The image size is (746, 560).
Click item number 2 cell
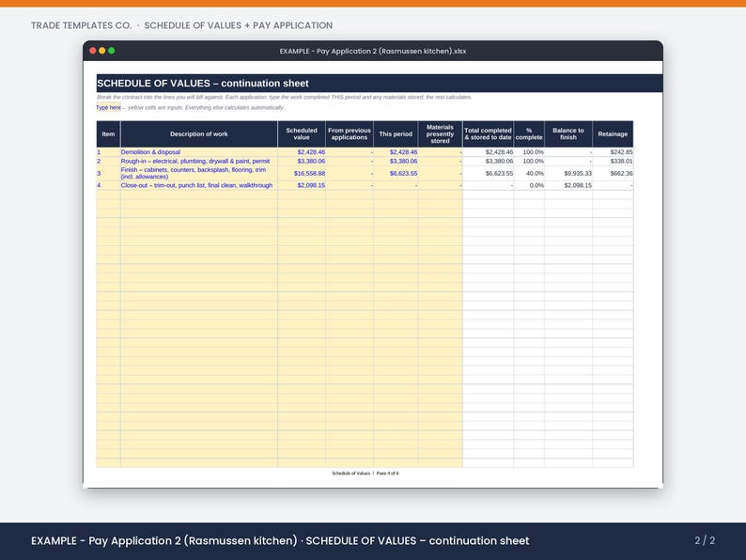tap(108, 162)
